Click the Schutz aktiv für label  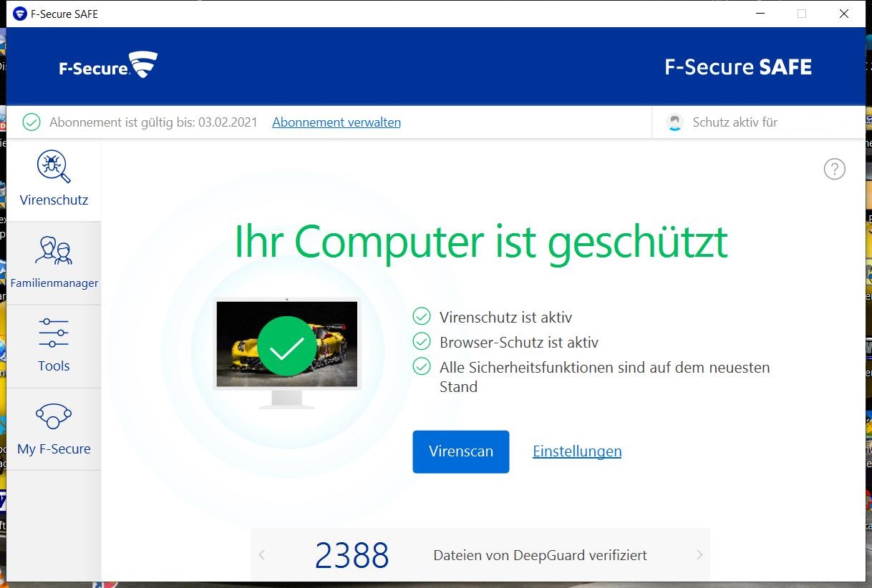735,122
